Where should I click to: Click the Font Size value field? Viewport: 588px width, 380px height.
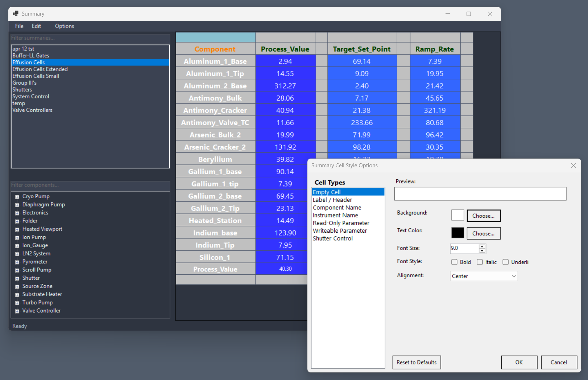(x=464, y=248)
